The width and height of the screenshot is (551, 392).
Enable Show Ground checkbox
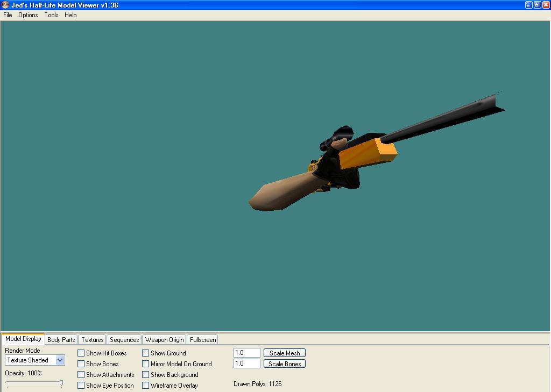tap(145, 353)
